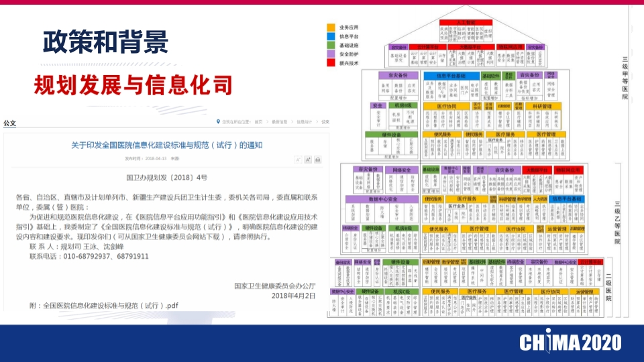Select the 公文 tab heading
This screenshot has height=362, width=644.
(x=9, y=123)
